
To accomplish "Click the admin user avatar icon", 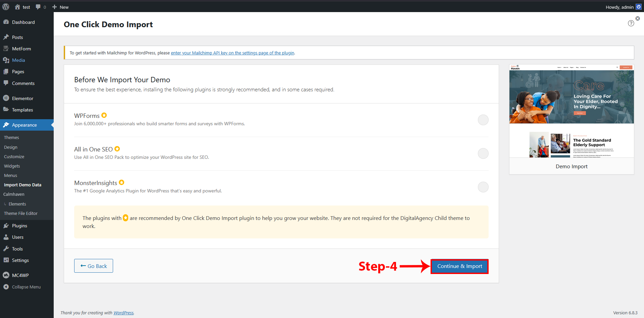I will pos(638,7).
